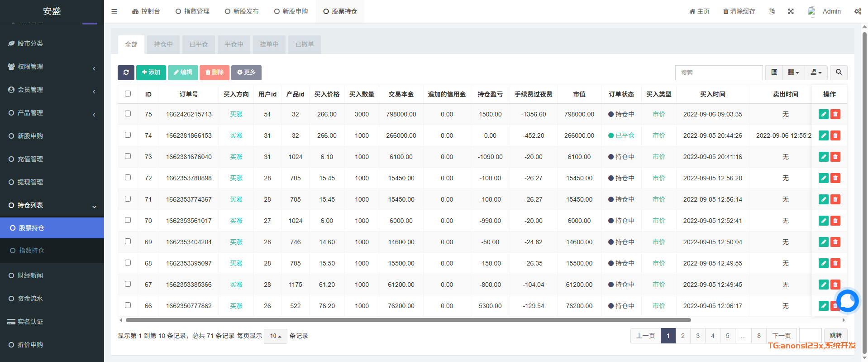Open the export data dropdown
Viewport: 868px width, 362px height.
pos(816,72)
